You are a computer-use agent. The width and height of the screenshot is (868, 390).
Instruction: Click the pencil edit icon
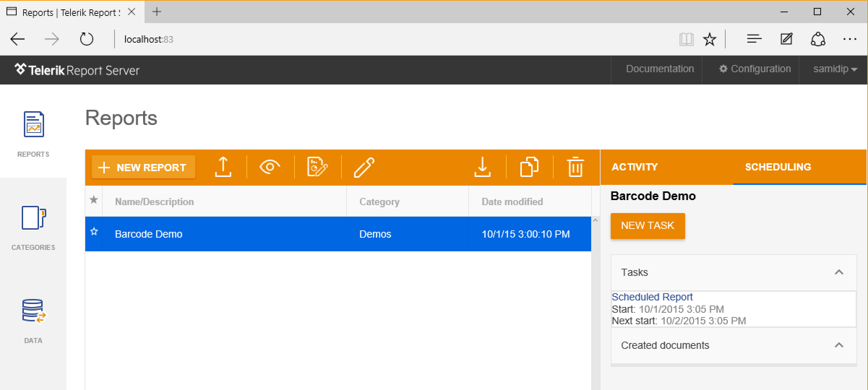tap(364, 167)
